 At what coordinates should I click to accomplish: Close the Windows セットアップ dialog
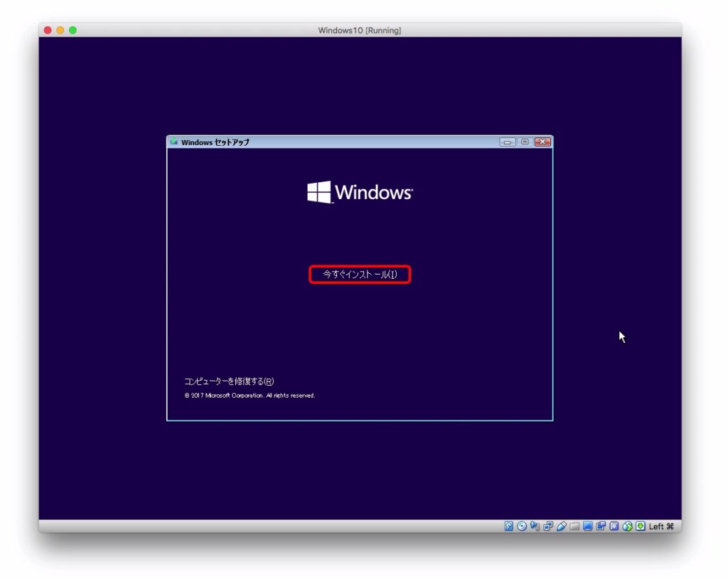[x=542, y=142]
